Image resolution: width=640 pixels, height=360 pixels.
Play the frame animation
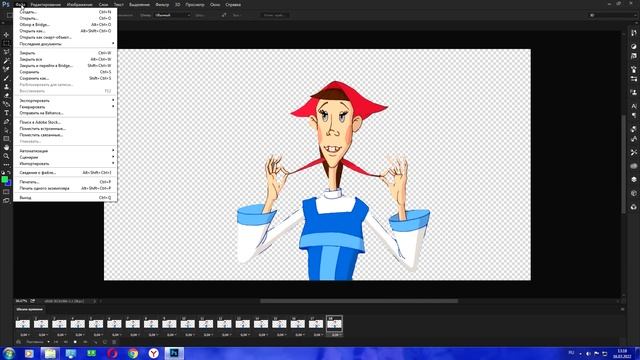click(x=75, y=342)
